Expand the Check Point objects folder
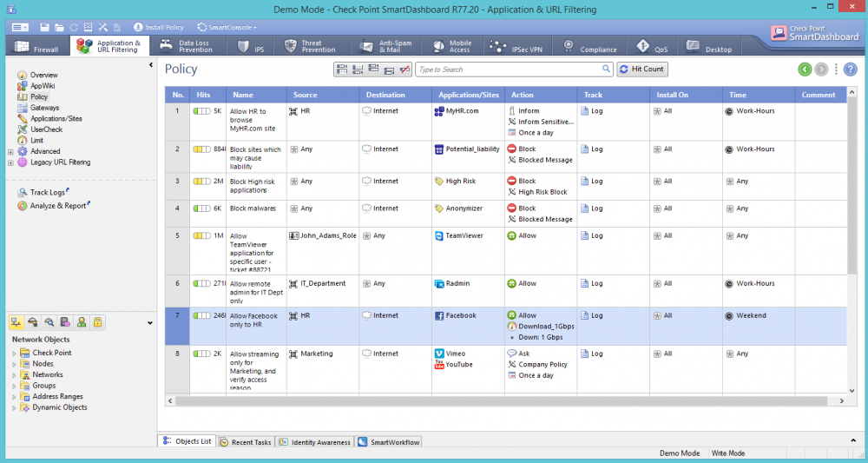 pyautogui.click(x=15, y=354)
